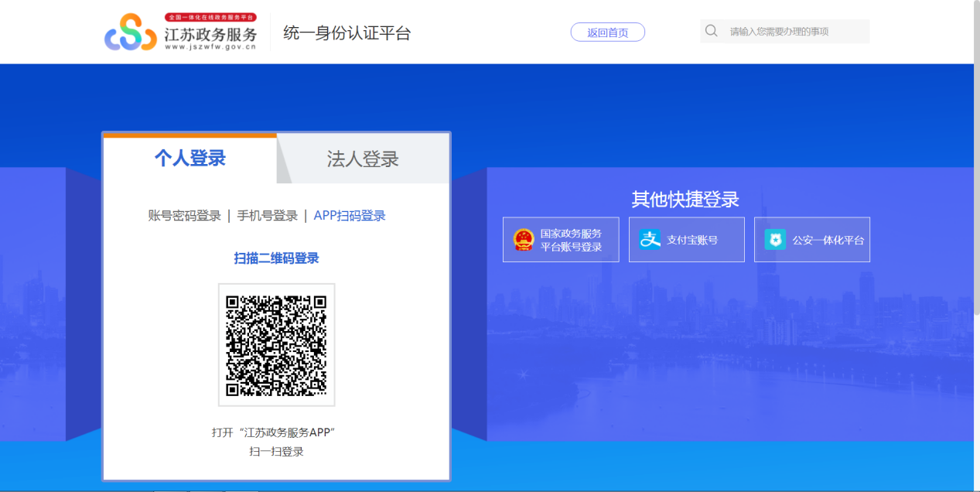This screenshot has height=492, width=980.
Task: Click the police shield icon
Action: point(775,240)
